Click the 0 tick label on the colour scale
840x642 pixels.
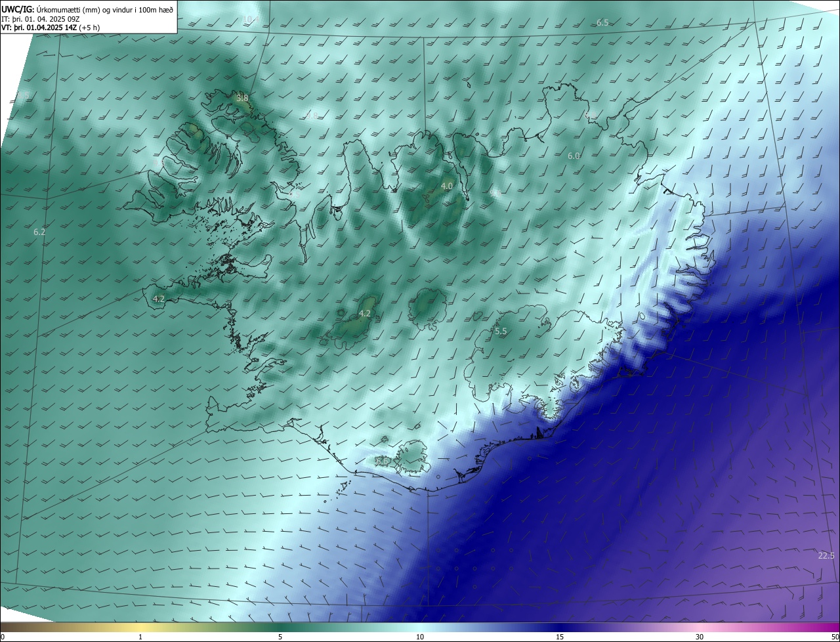pyautogui.click(x=3, y=637)
